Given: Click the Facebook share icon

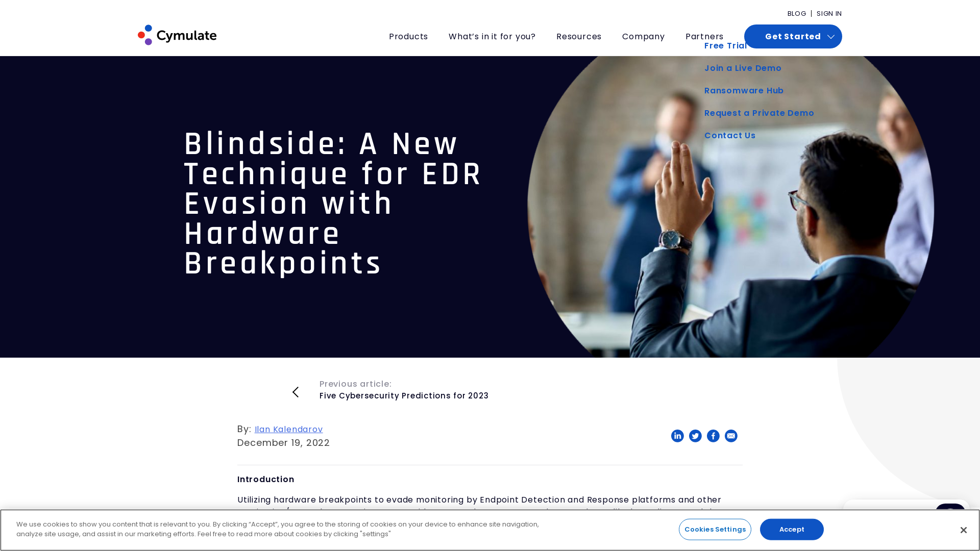Looking at the screenshot, I should 713,435.
